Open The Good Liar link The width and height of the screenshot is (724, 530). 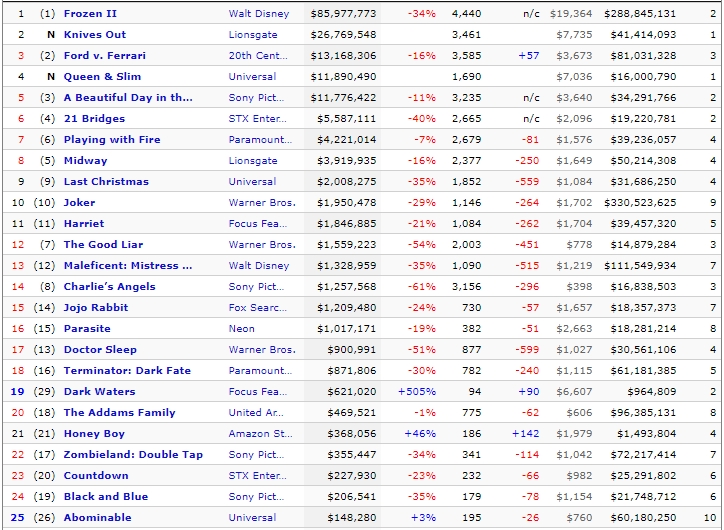(103, 245)
